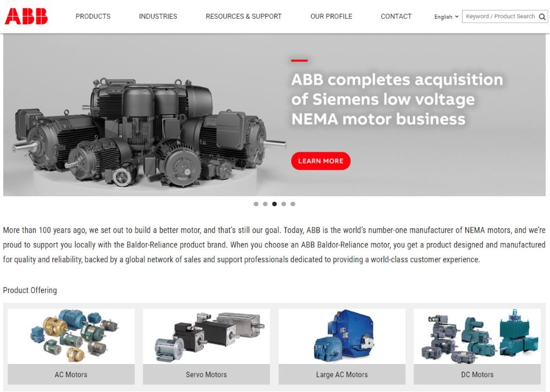The height and width of the screenshot is (392, 550).
Task: Go to the CONTACT page
Action: 396,16
